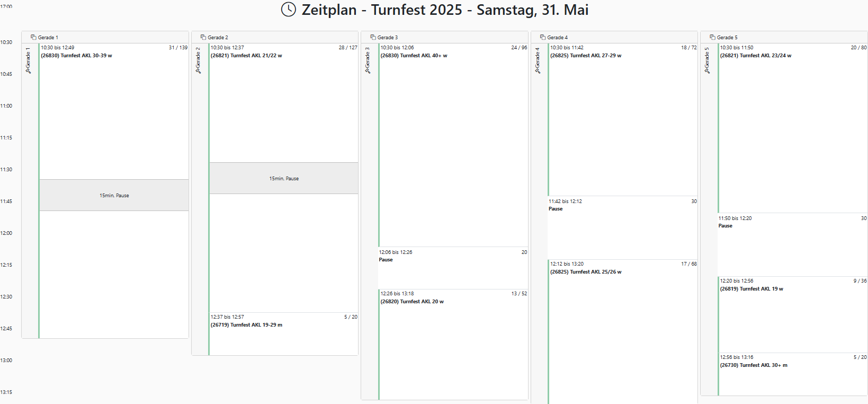Image resolution: width=868 pixels, height=404 pixels.
Task: Click the copy icon beside Gerade 2 header
Action: click(x=203, y=37)
